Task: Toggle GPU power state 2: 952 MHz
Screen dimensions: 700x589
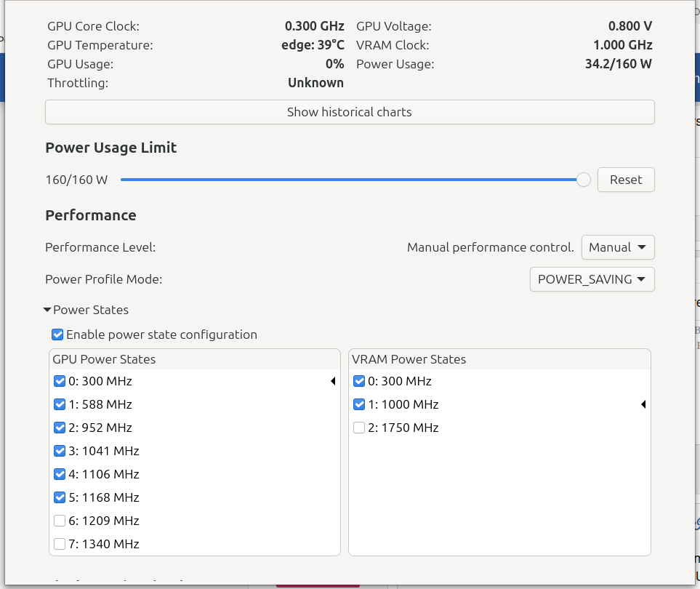Action: tap(60, 428)
